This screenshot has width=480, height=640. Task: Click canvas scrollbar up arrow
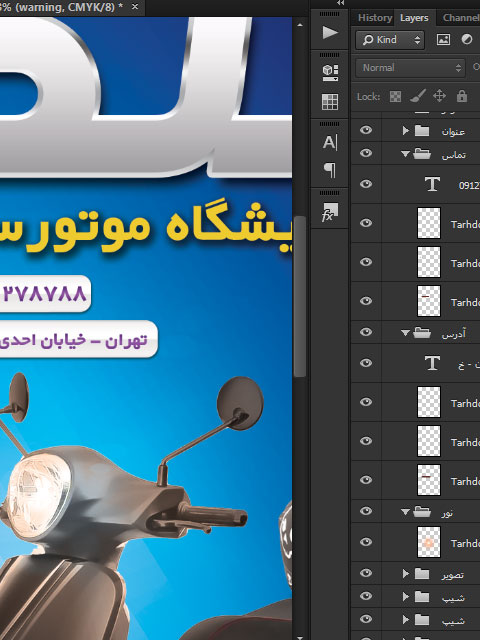300,25
